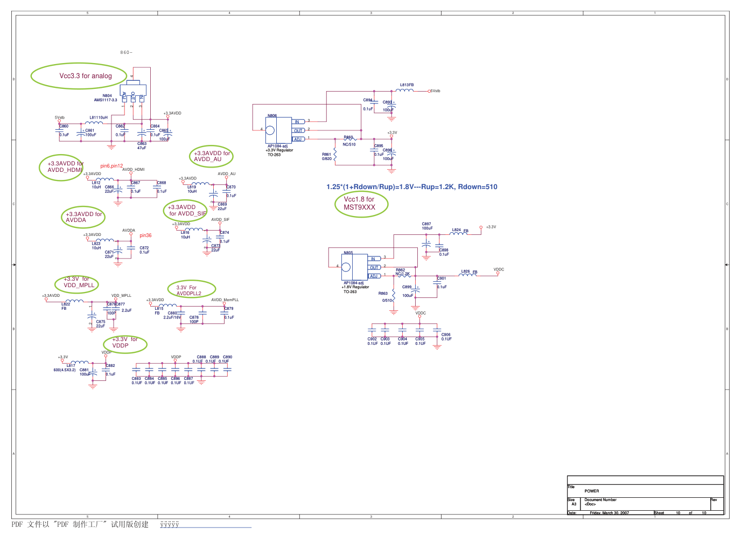This screenshot has width=756, height=535.
Task: Select the C899 100uF capacitor label
Action: pyautogui.click(x=408, y=291)
